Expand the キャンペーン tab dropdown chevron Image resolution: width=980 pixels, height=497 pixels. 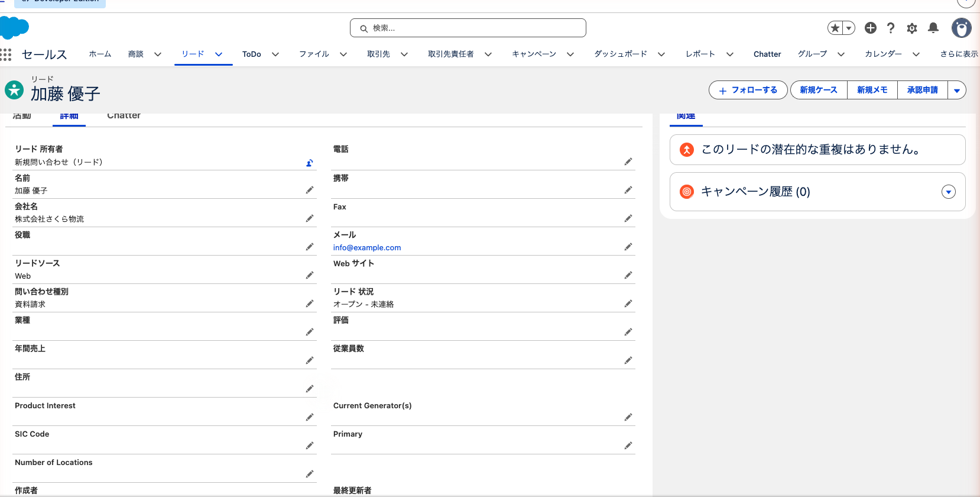pyautogui.click(x=570, y=54)
